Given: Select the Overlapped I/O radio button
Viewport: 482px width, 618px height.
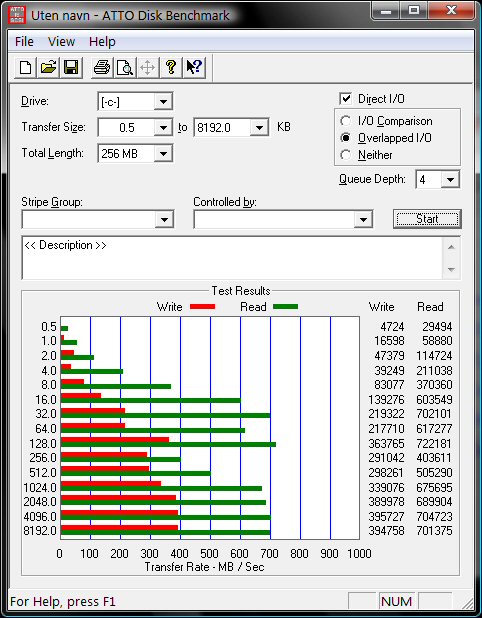Looking at the screenshot, I should [x=346, y=138].
